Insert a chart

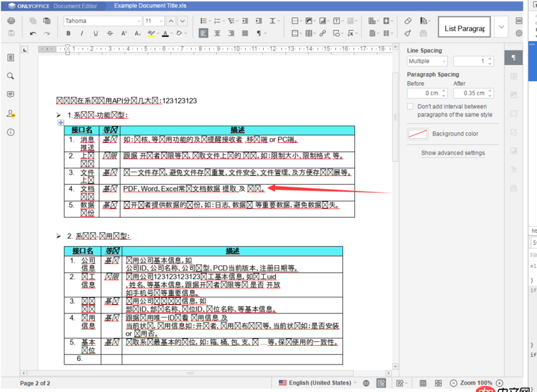[x=322, y=21]
